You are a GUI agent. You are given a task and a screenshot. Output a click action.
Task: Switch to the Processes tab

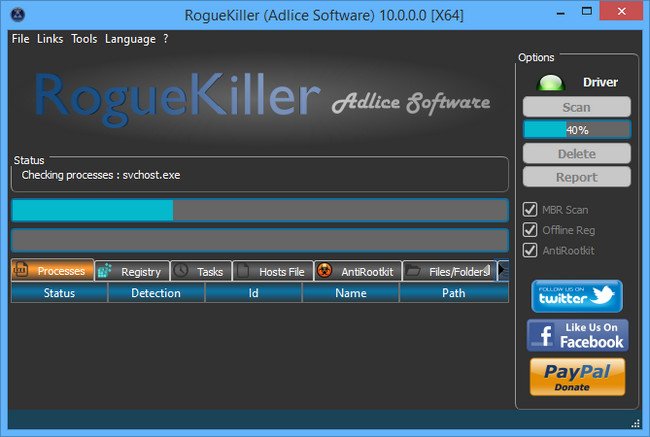pyautogui.click(x=52, y=270)
